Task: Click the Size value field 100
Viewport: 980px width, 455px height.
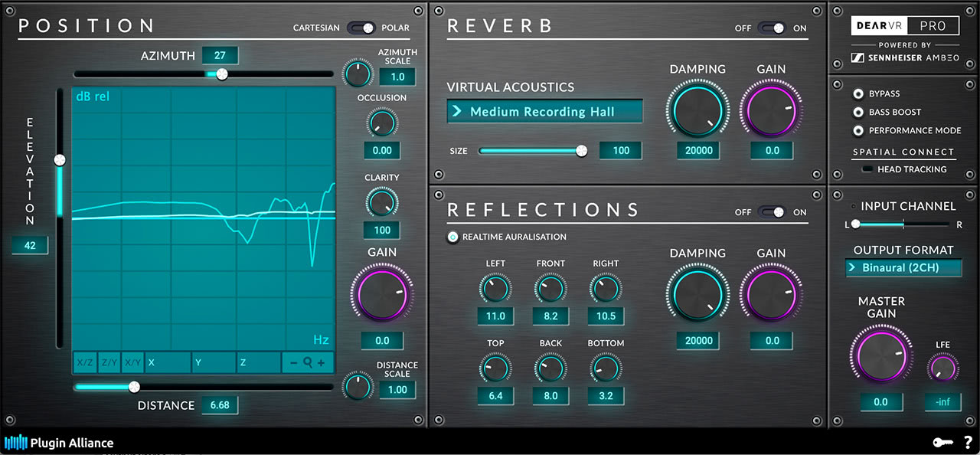Action: click(x=621, y=150)
